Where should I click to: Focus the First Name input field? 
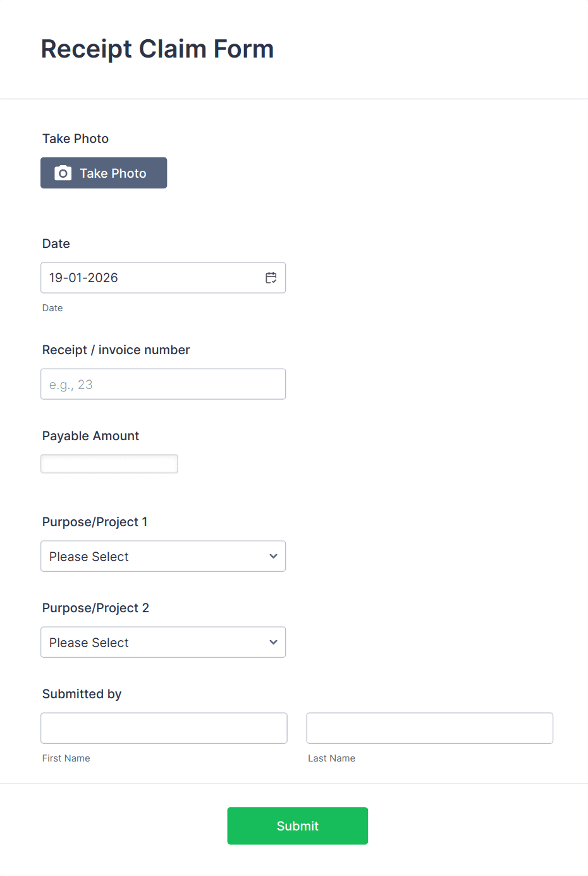tap(164, 727)
